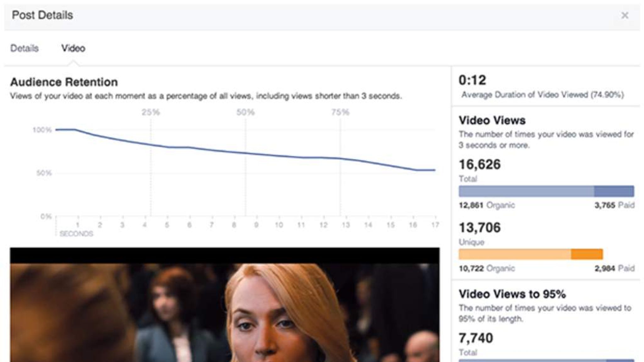Click the organic segment of total views bar
644x362 pixels.
coord(526,191)
